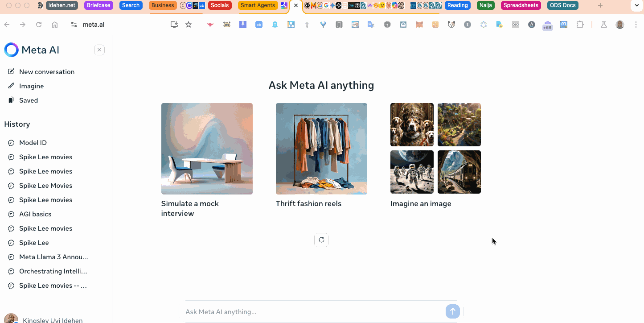This screenshot has width=644, height=323.
Task: Click the New conversation pencil icon
Action: pyautogui.click(x=11, y=71)
